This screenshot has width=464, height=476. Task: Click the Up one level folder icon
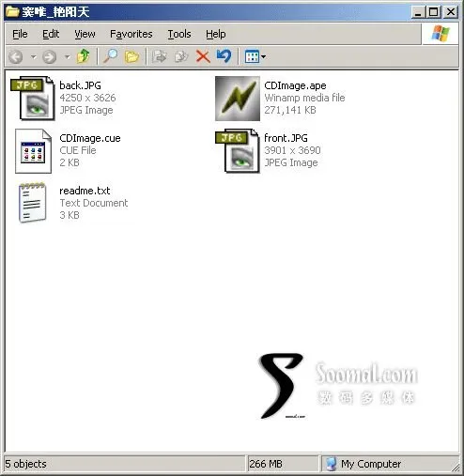[x=84, y=56]
